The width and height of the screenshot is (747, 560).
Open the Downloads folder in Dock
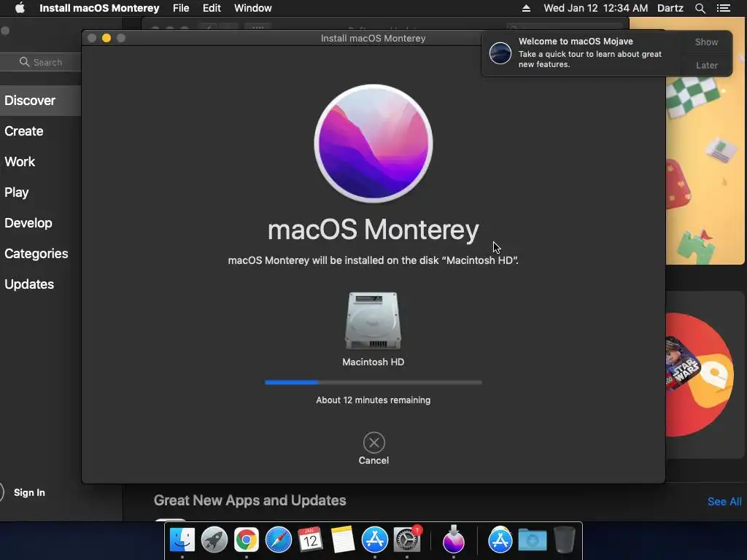click(532, 540)
